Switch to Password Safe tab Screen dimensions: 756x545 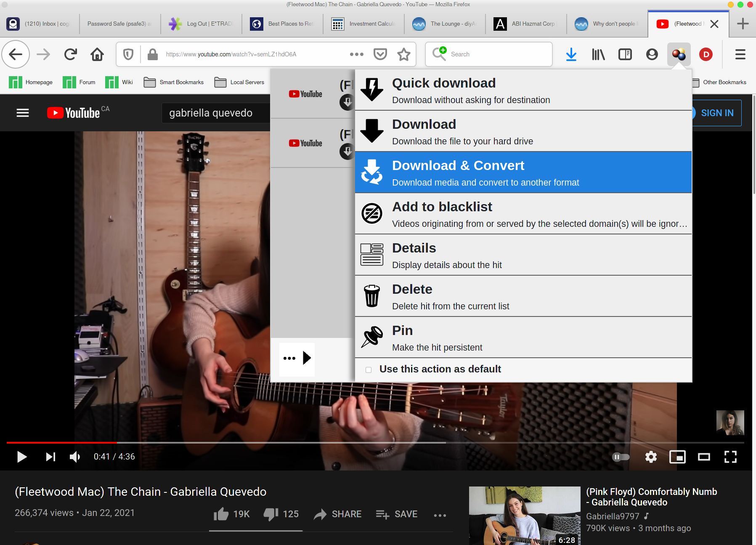[120, 24]
